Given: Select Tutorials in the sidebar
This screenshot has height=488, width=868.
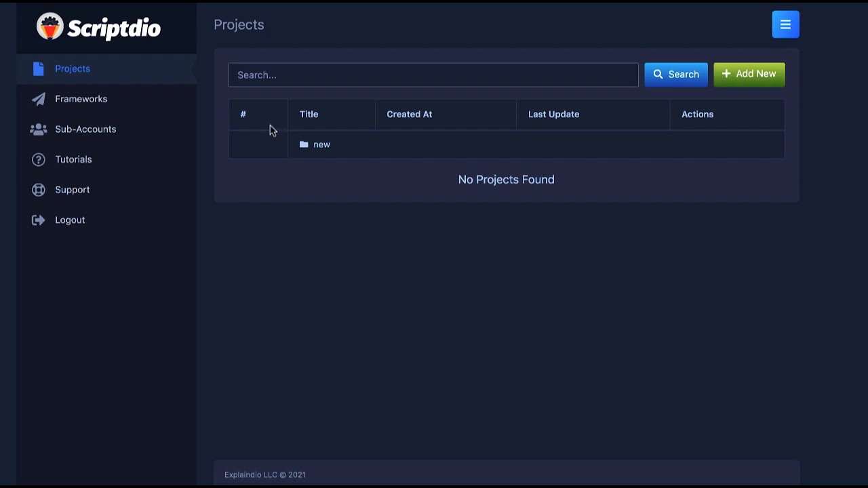Looking at the screenshot, I should (106, 159).
